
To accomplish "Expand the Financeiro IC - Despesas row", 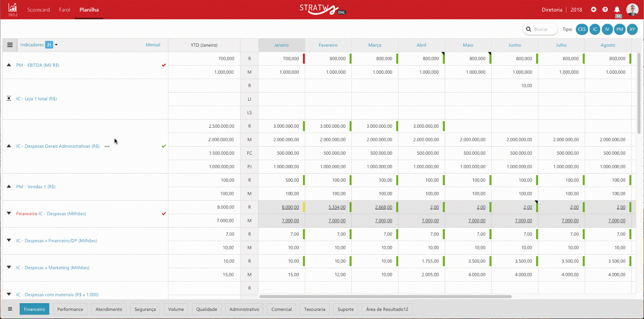I will pyautogui.click(x=9, y=213).
